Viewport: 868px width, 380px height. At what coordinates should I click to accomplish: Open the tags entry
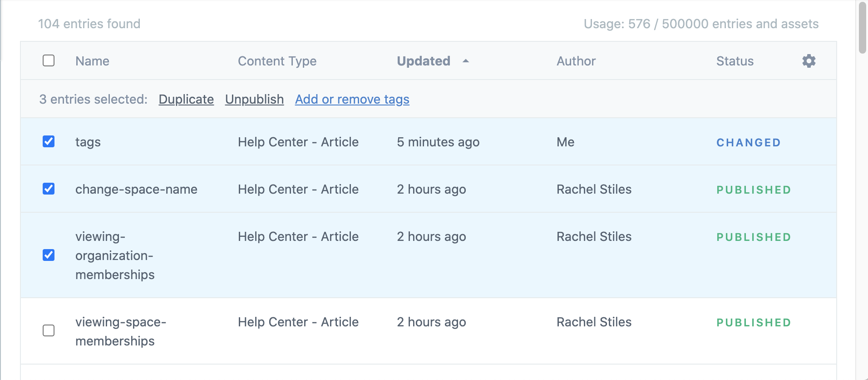88,142
